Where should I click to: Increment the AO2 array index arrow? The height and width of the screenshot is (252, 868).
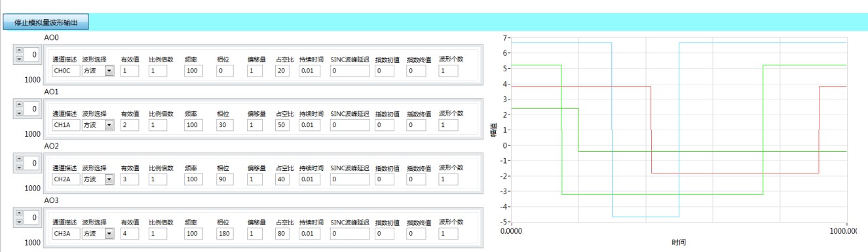coord(19,160)
